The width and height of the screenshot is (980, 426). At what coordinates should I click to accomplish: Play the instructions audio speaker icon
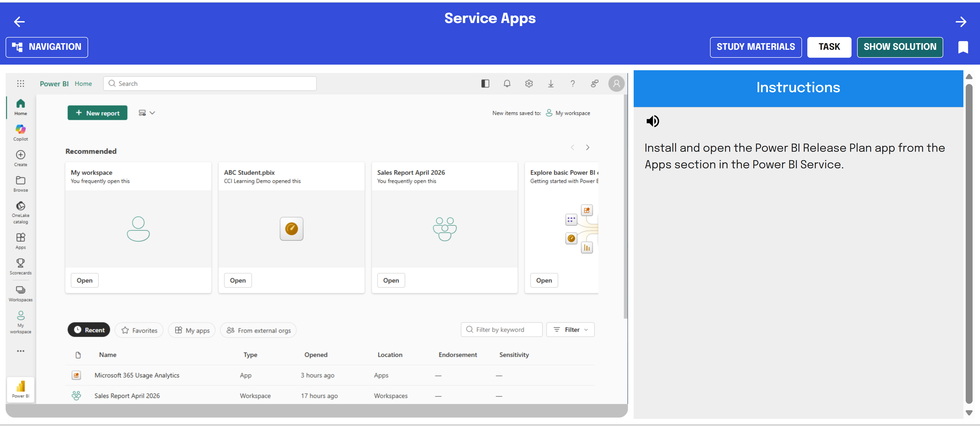(x=653, y=121)
